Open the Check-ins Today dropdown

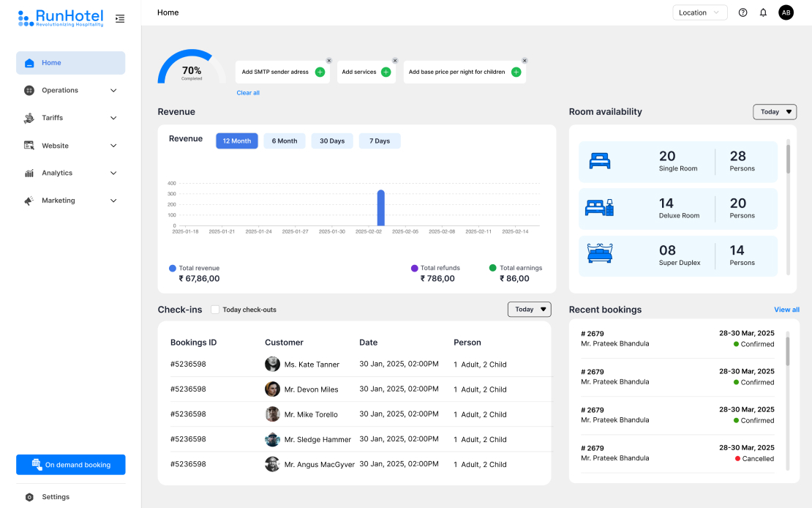tap(529, 310)
